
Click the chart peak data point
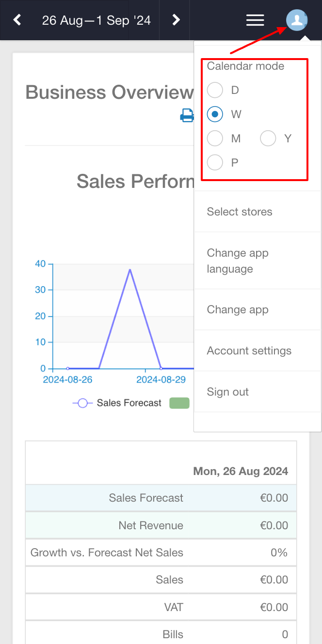tap(130, 269)
